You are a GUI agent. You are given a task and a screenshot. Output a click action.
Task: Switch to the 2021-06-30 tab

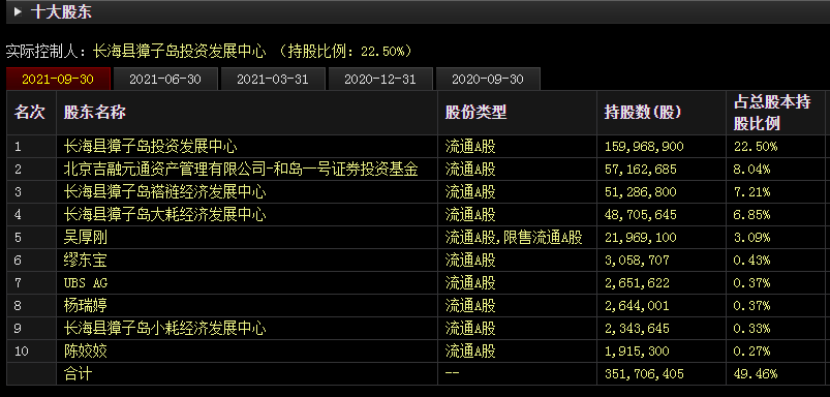click(165, 79)
